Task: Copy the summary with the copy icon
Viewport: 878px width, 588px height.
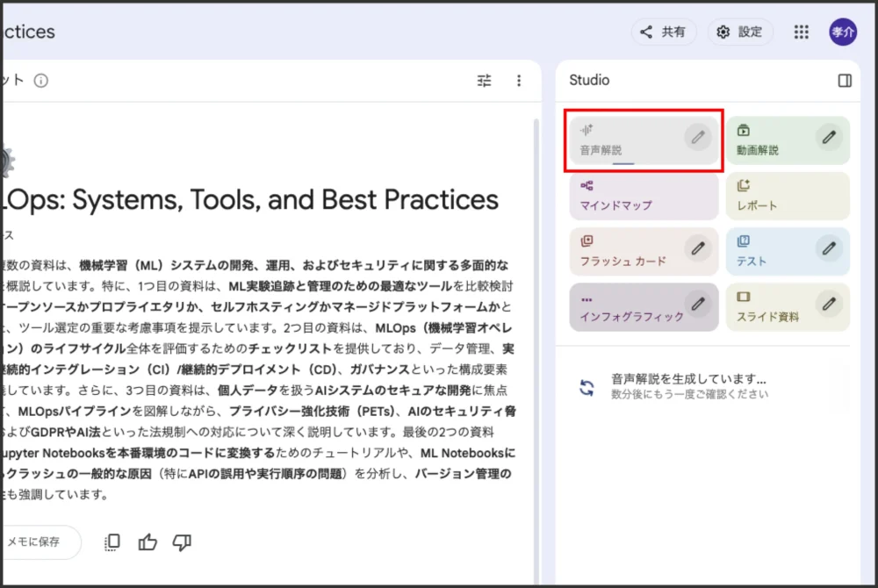Action: (112, 542)
